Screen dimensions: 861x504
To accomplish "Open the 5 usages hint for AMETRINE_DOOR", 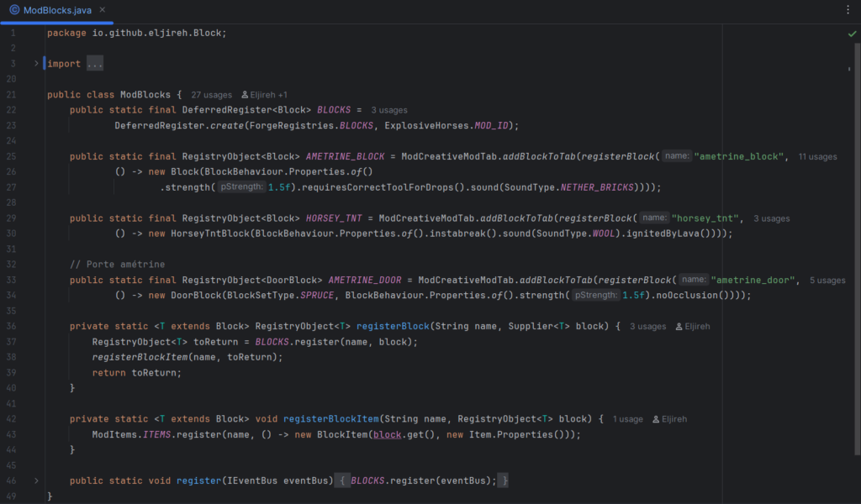I will [827, 280].
